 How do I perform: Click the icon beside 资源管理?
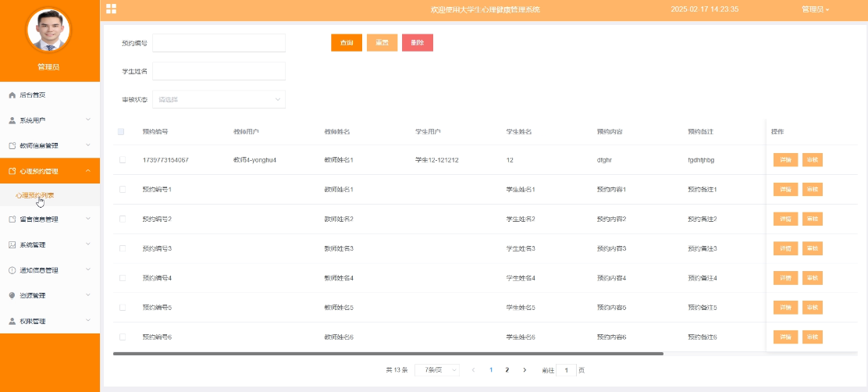12,296
